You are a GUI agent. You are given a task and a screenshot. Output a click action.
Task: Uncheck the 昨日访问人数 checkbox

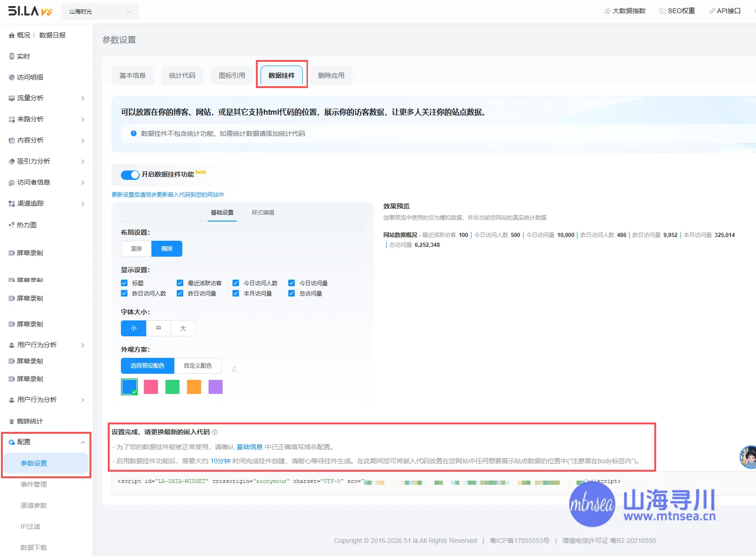click(124, 293)
